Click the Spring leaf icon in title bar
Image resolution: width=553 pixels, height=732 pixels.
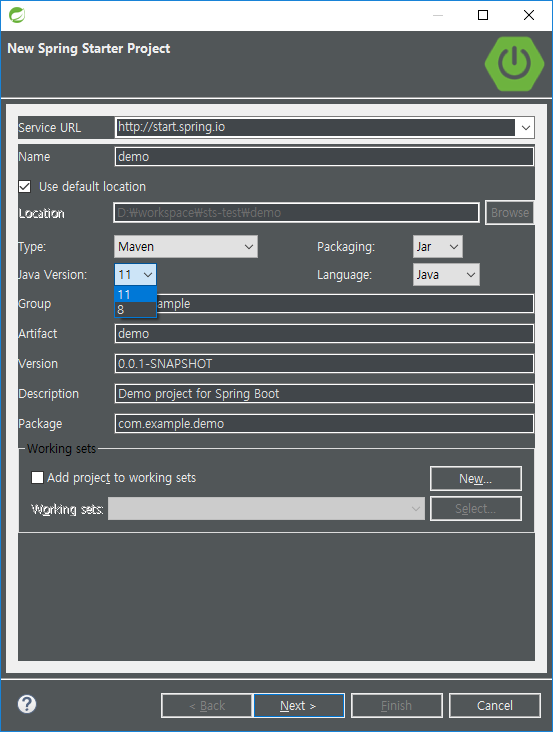click(x=17, y=15)
